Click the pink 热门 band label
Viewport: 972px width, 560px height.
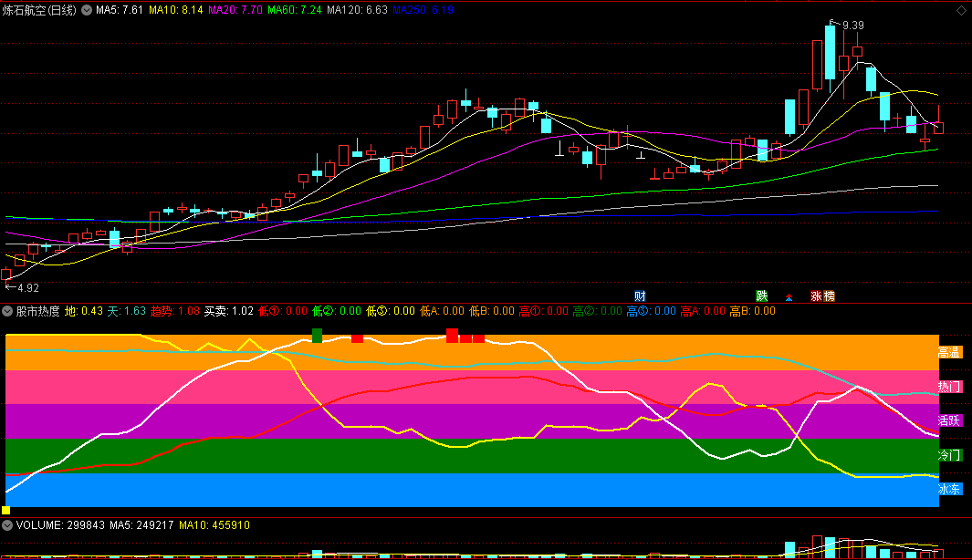coord(949,387)
